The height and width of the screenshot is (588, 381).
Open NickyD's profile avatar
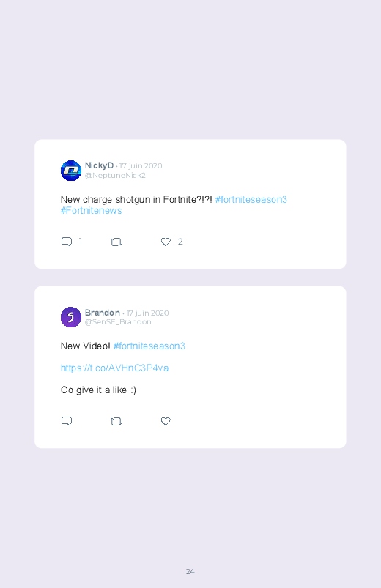[x=71, y=171]
